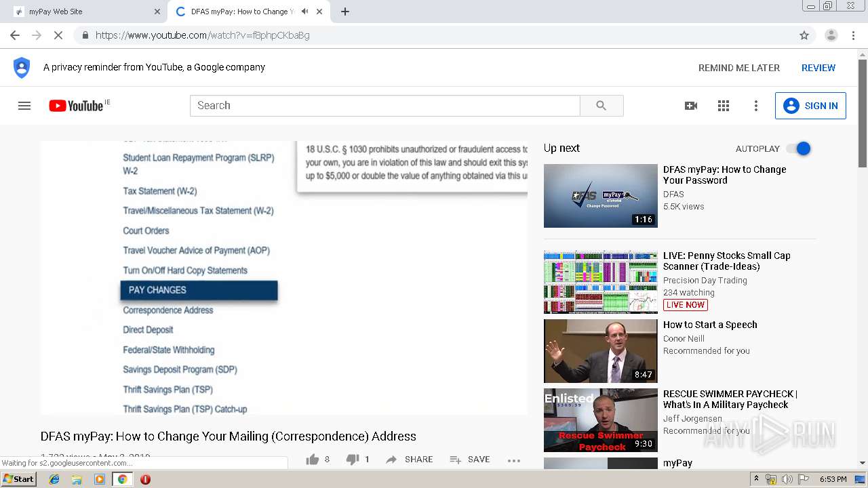
Task: Bookmark this page with the star
Action: click(804, 35)
